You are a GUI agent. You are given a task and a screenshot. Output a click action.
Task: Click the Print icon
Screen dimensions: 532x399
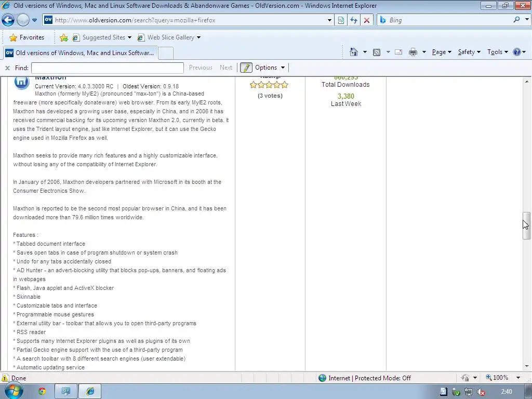(x=413, y=52)
